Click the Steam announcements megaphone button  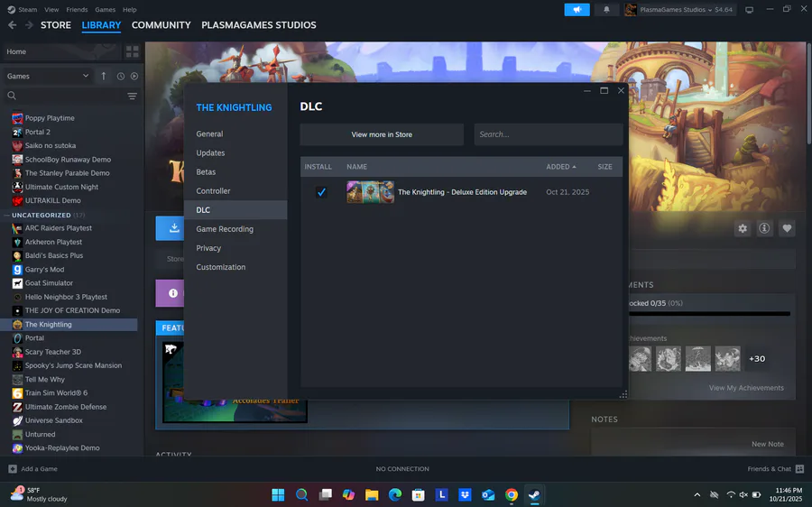coord(577,9)
